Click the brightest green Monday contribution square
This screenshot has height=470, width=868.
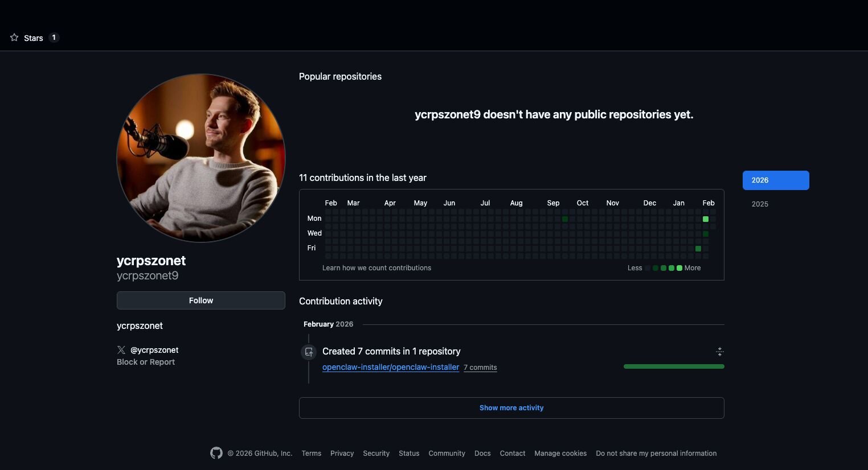click(706, 219)
